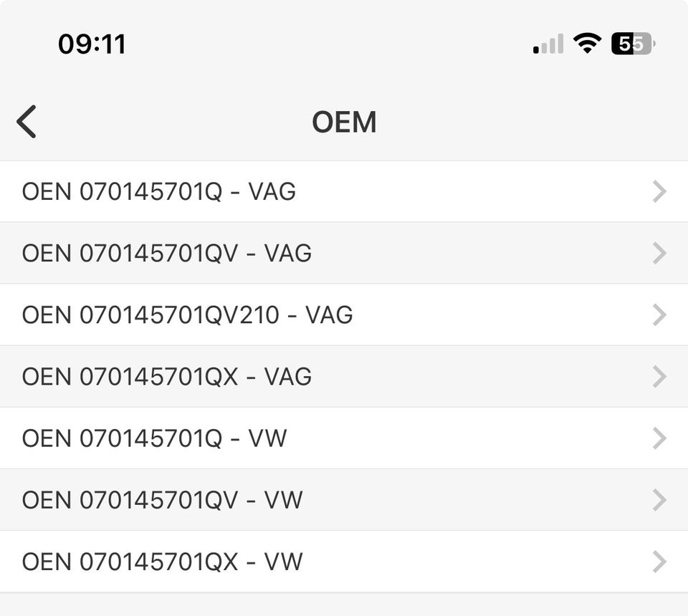The image size is (688, 616).
Task: Open the chevron for 070145701Q - VAG
Action: tap(659, 191)
